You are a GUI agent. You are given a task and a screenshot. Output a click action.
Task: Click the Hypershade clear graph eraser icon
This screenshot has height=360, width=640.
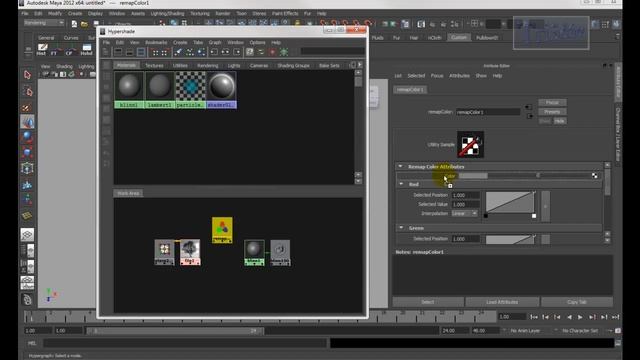(x=178, y=52)
